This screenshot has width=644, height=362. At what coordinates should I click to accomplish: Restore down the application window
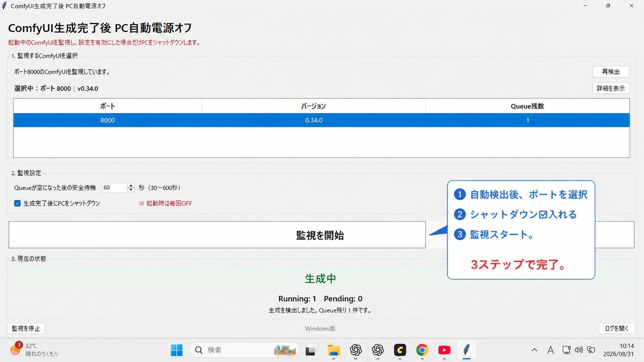point(608,6)
